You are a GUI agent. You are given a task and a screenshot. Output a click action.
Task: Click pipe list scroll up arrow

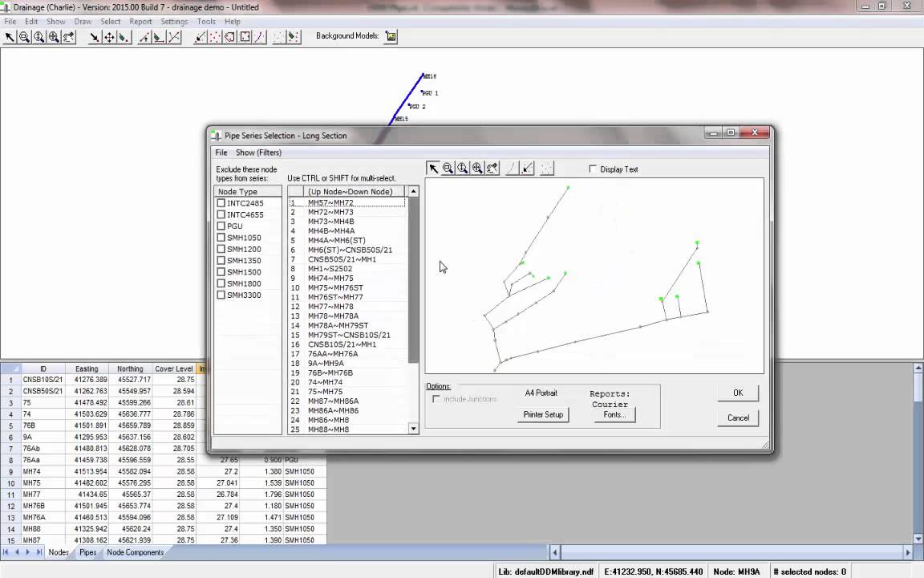point(413,191)
